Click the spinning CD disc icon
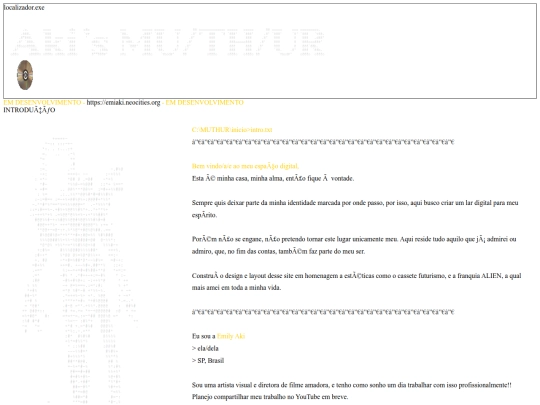 click(25, 75)
